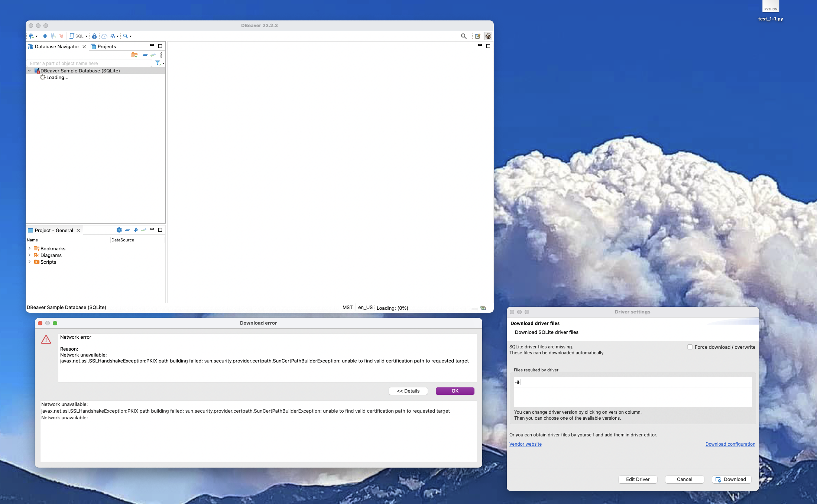Toggle link with editor in Database Navigator
The image size is (817, 504).
point(153,55)
